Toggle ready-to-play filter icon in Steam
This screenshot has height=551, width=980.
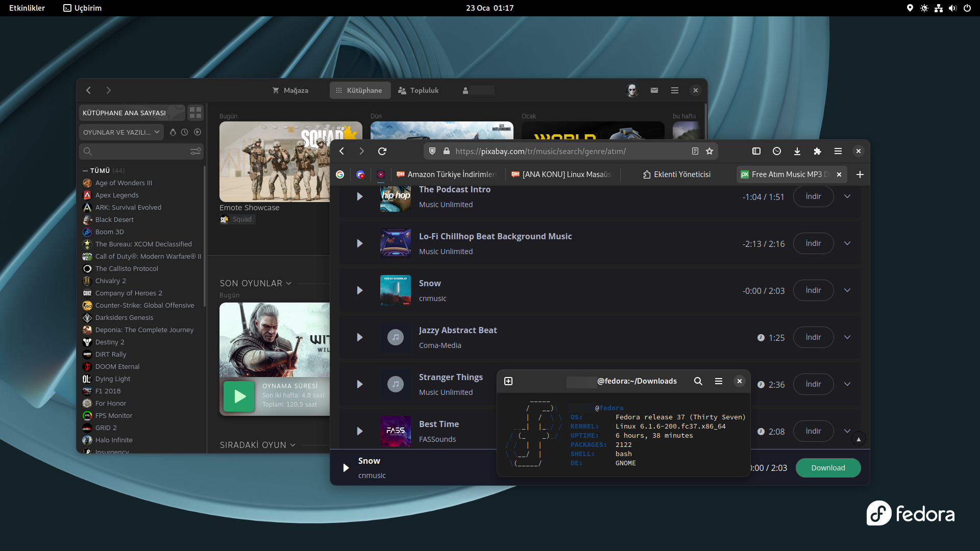point(198,132)
